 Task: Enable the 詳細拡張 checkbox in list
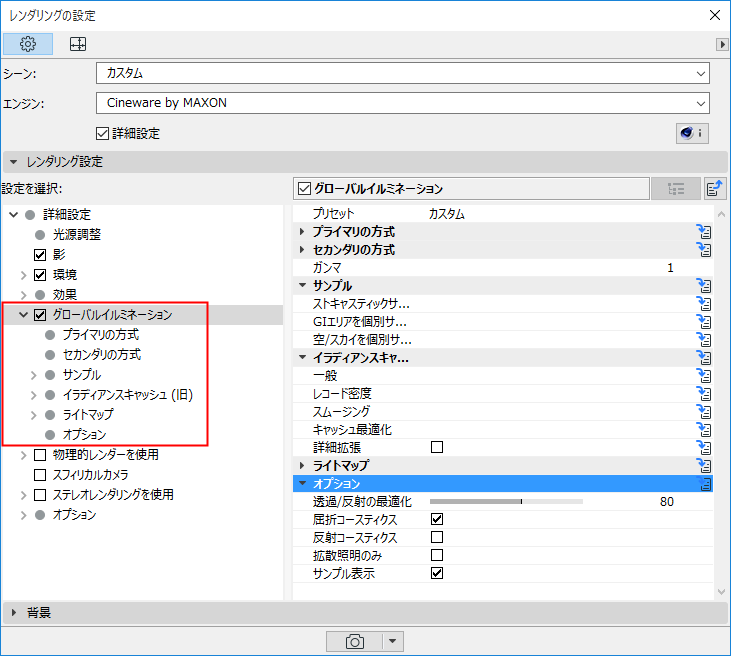[437, 447]
